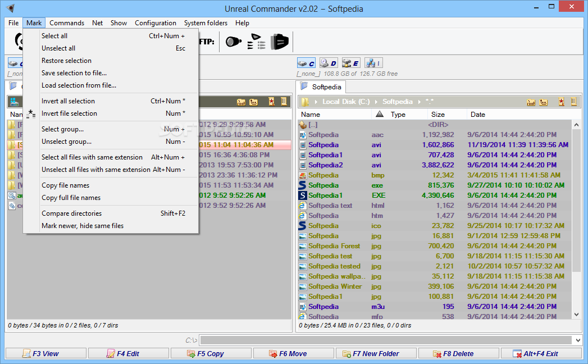Go up one folder in right panel
The height and width of the screenshot is (364, 588).
pyautogui.click(x=544, y=102)
